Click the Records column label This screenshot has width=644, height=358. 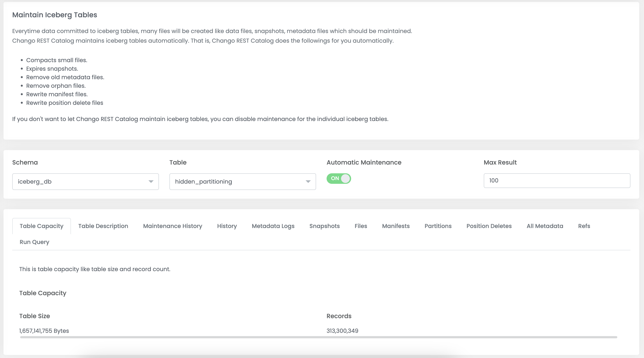click(339, 316)
